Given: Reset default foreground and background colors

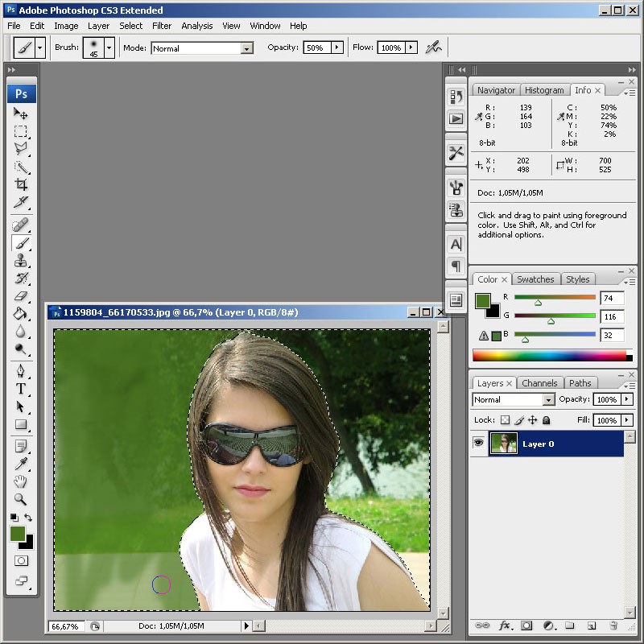Looking at the screenshot, I should [x=14, y=518].
